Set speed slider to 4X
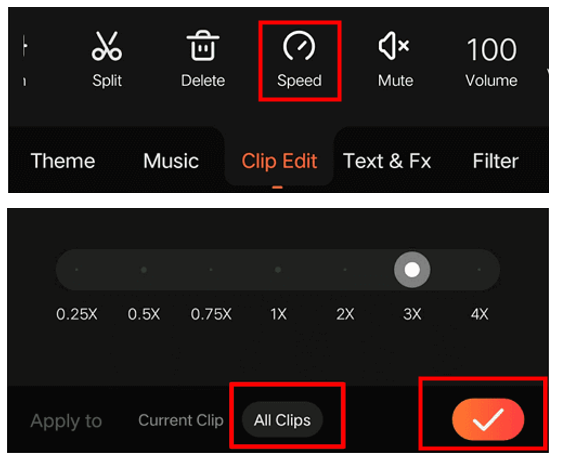This screenshot has height=463, width=562. point(479,269)
